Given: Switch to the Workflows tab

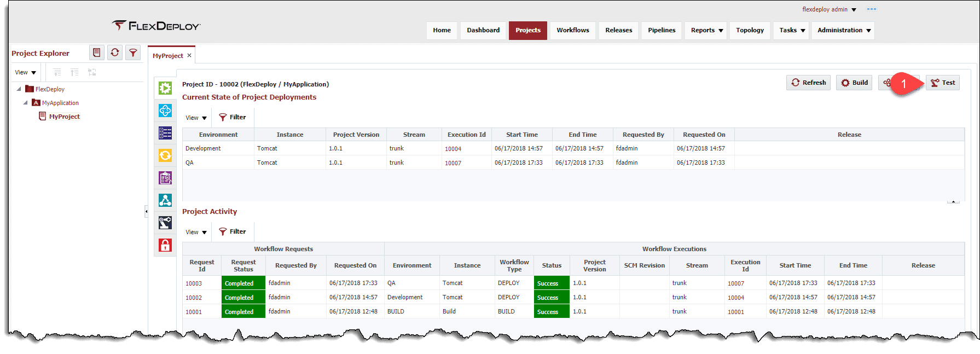Looking at the screenshot, I should (x=573, y=30).
